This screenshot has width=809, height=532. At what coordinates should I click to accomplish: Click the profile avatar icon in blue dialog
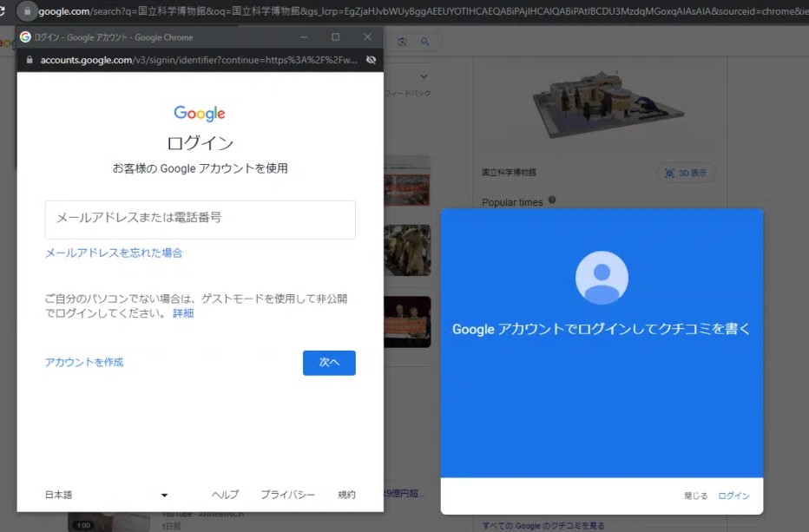pos(602,278)
